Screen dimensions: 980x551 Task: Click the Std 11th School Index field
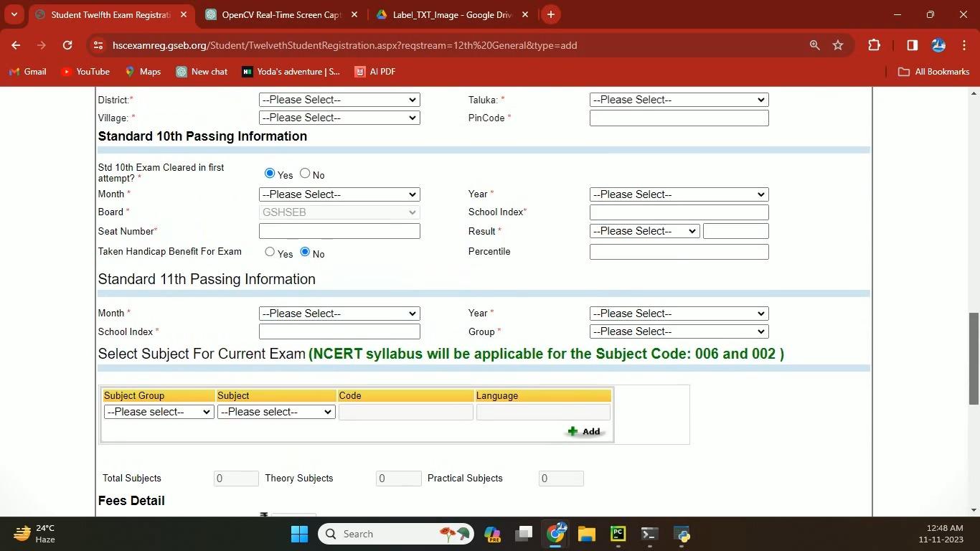pos(339,331)
